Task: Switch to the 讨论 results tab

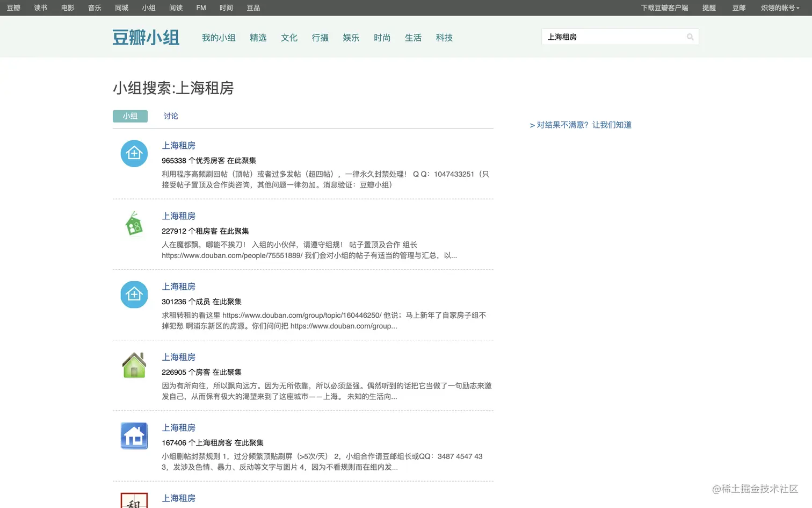Action: coord(171,116)
